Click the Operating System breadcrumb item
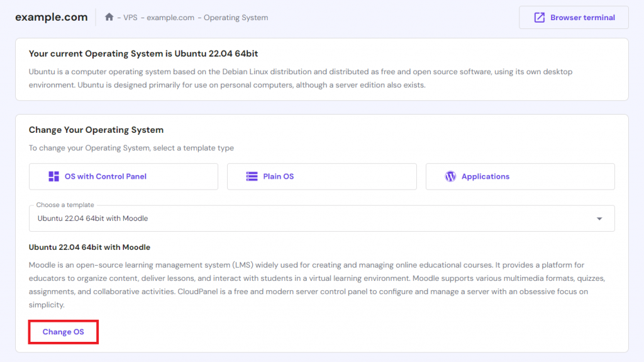 [x=235, y=18]
